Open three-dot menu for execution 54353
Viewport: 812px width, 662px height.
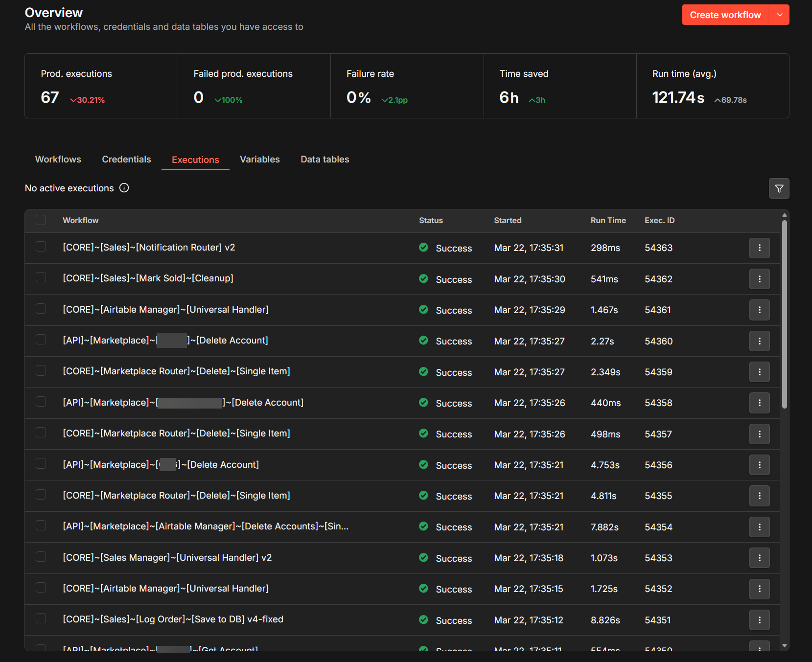coord(759,558)
